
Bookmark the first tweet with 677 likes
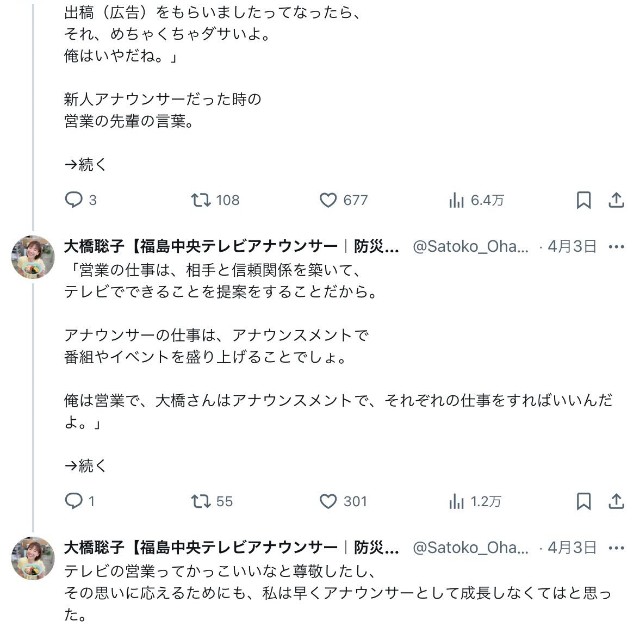point(584,200)
